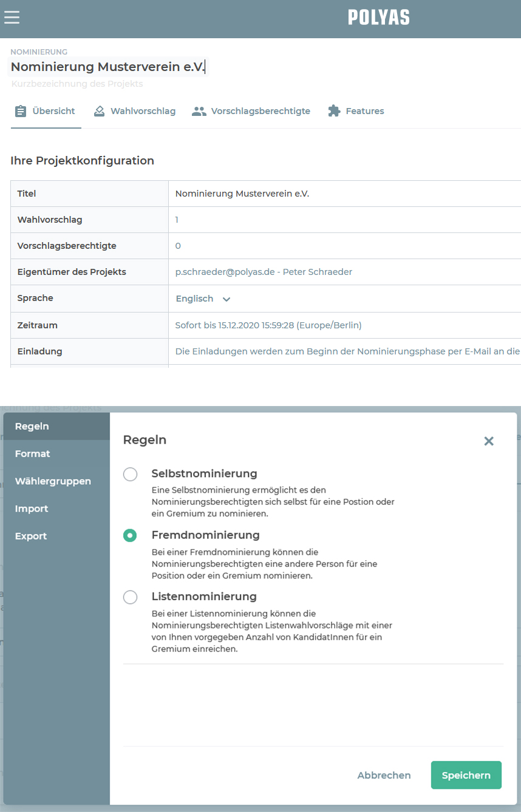Click the Selbstnominierung heading label
The image size is (521, 812).
pos(205,473)
